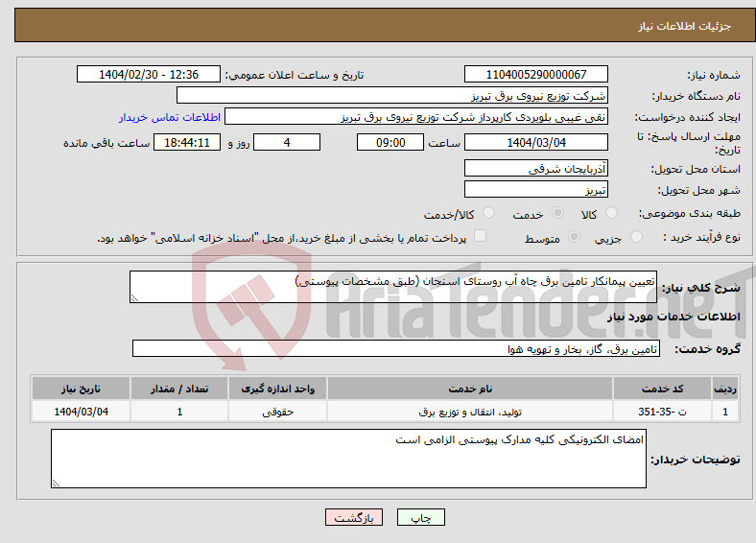Image resolution: width=756 pixels, height=543 pixels.
Task: Toggle the اسناد خزانه اسلامی payment checkbox
Action: coord(480,236)
